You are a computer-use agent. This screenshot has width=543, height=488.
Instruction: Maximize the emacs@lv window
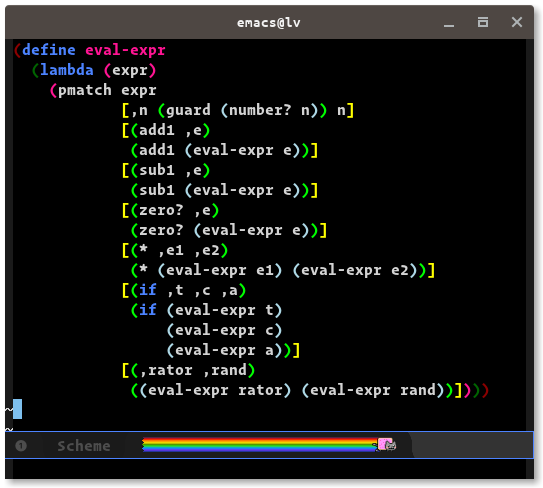point(483,23)
